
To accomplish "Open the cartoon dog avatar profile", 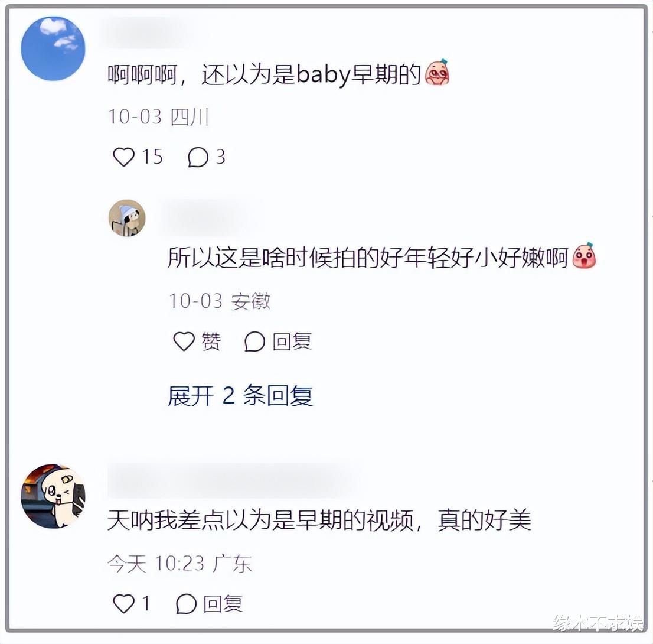I will pyautogui.click(x=53, y=496).
